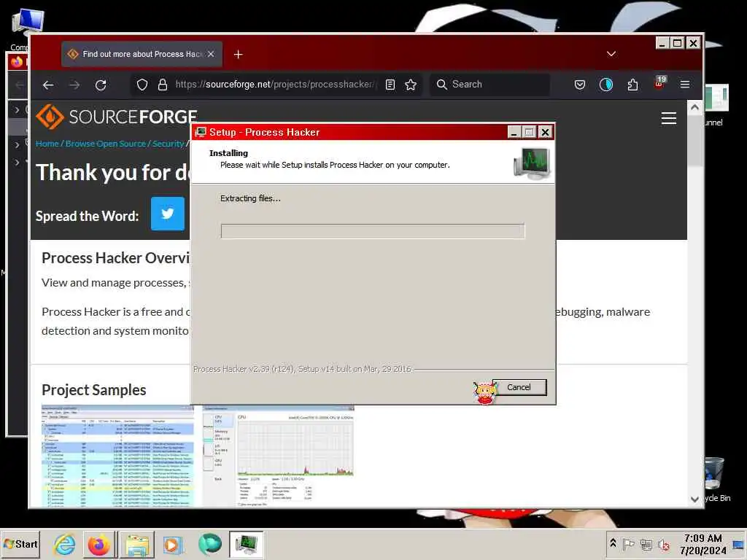The width and height of the screenshot is (747, 560).
Task: Click the blue circular extension icon
Action: [x=606, y=85]
